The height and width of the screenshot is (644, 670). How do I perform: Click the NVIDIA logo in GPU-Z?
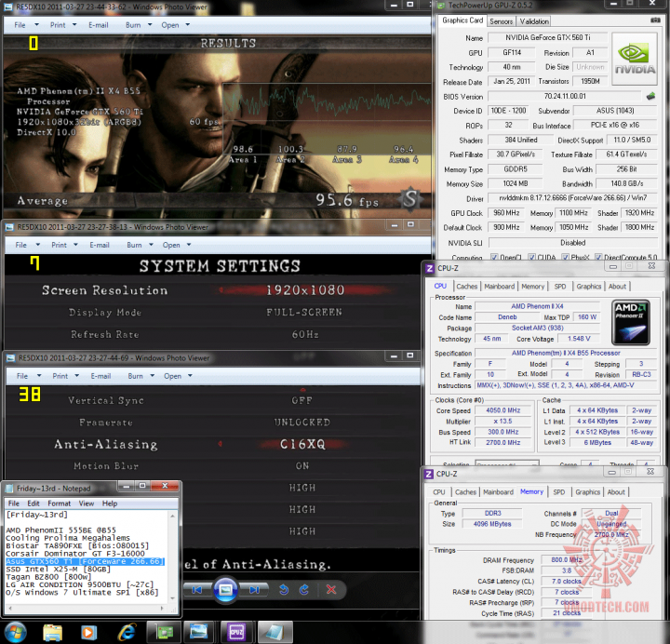(634, 59)
